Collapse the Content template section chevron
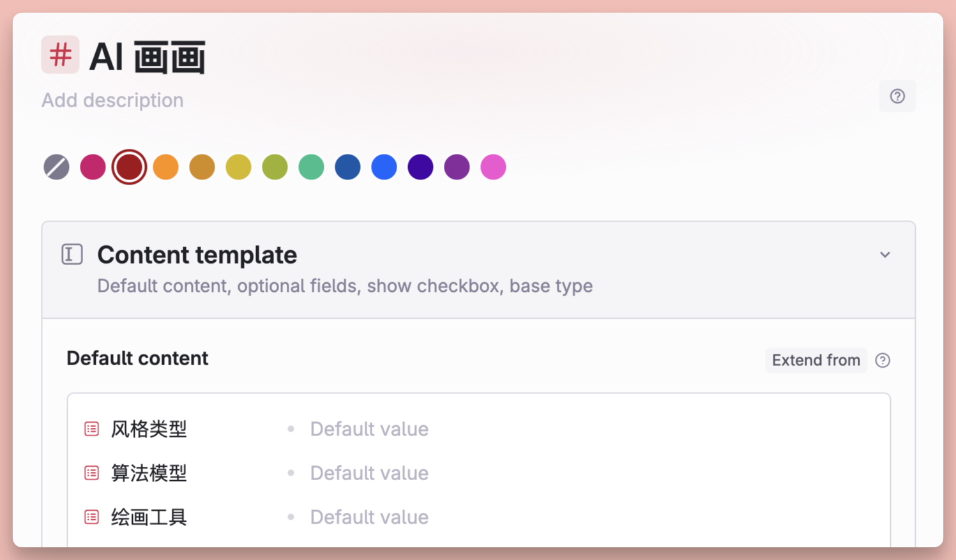 [x=885, y=255]
